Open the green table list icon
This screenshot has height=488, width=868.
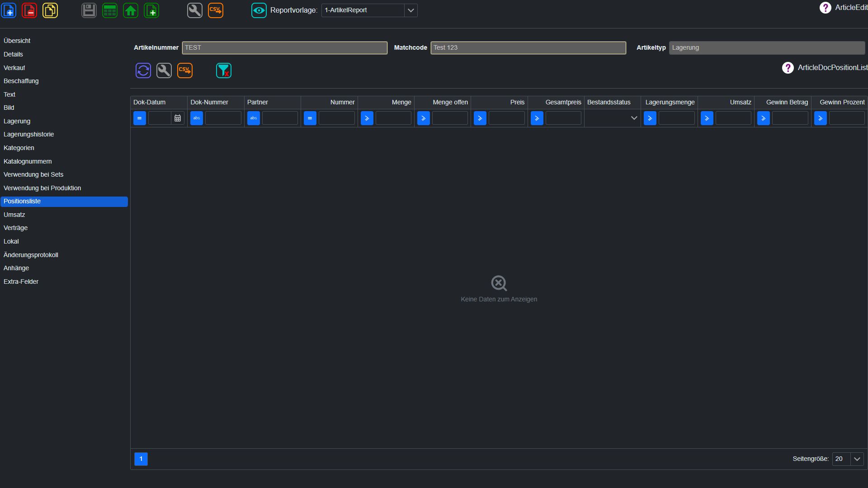click(x=110, y=10)
